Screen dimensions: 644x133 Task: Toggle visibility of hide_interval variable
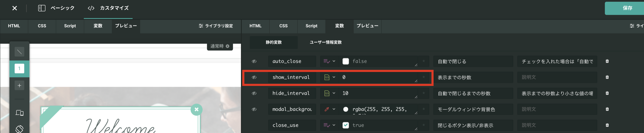[x=254, y=93]
